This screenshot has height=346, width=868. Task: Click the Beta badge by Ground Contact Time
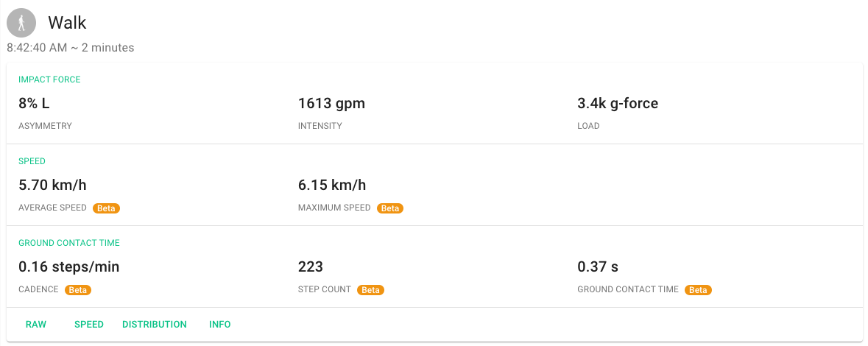click(698, 289)
